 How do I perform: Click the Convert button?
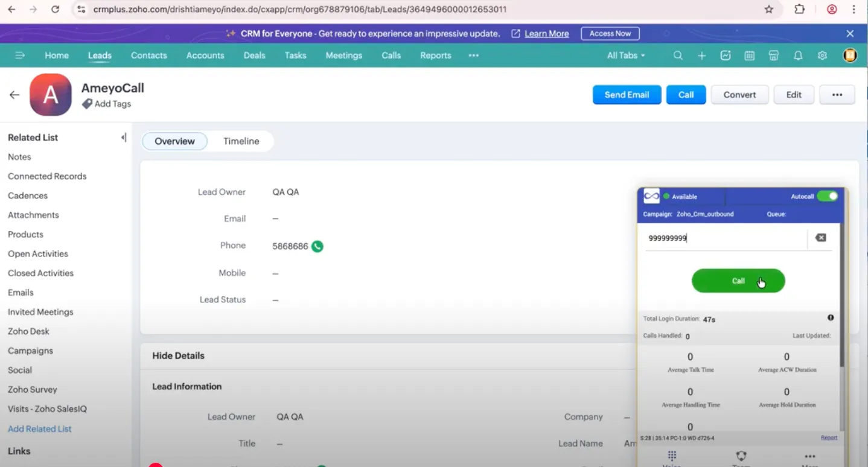tap(739, 95)
